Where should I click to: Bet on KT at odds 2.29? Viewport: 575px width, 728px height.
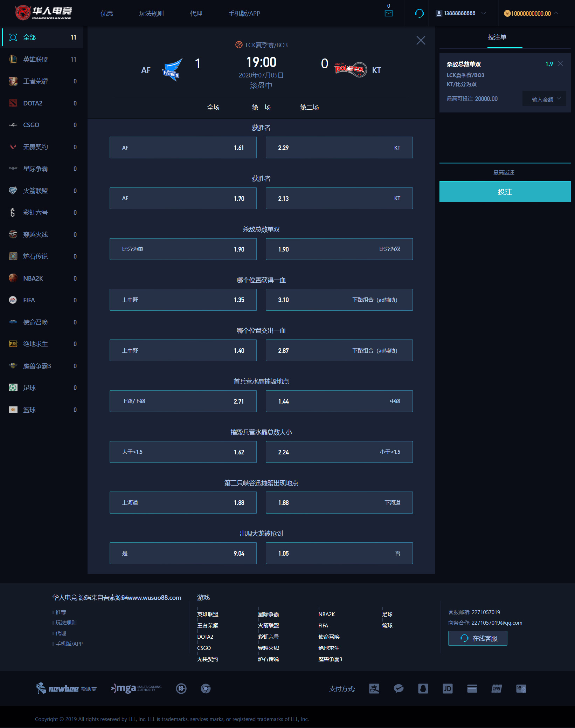pos(339,147)
